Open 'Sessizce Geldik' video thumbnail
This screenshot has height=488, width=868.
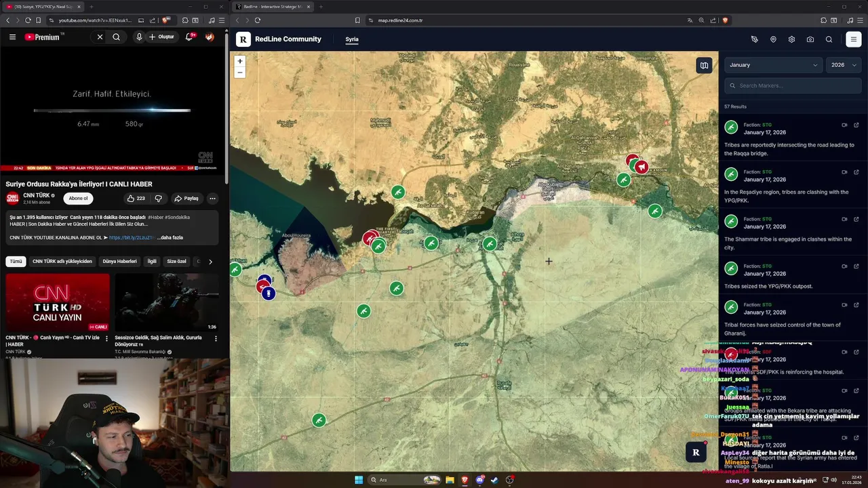(x=167, y=302)
